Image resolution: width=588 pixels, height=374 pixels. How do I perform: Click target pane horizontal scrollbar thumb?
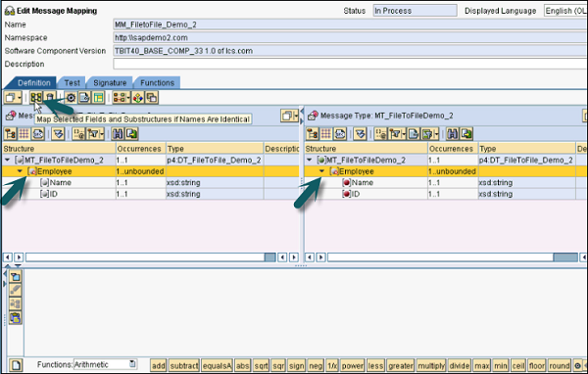[x=565, y=257]
